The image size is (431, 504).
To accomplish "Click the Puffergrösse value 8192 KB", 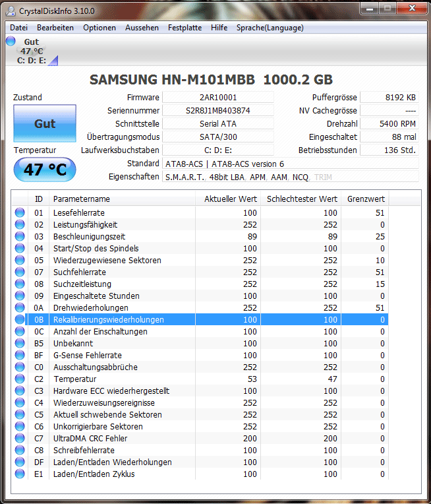I will point(389,98).
